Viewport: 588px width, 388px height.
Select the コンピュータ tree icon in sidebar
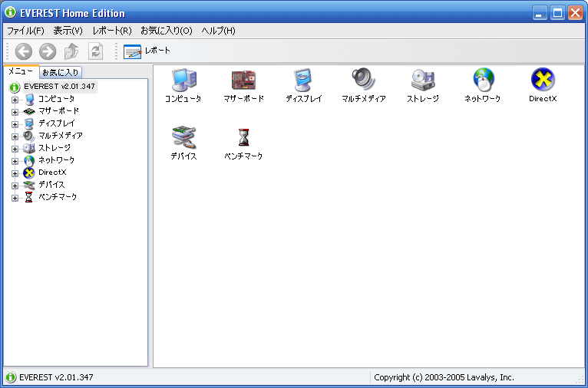coord(29,99)
